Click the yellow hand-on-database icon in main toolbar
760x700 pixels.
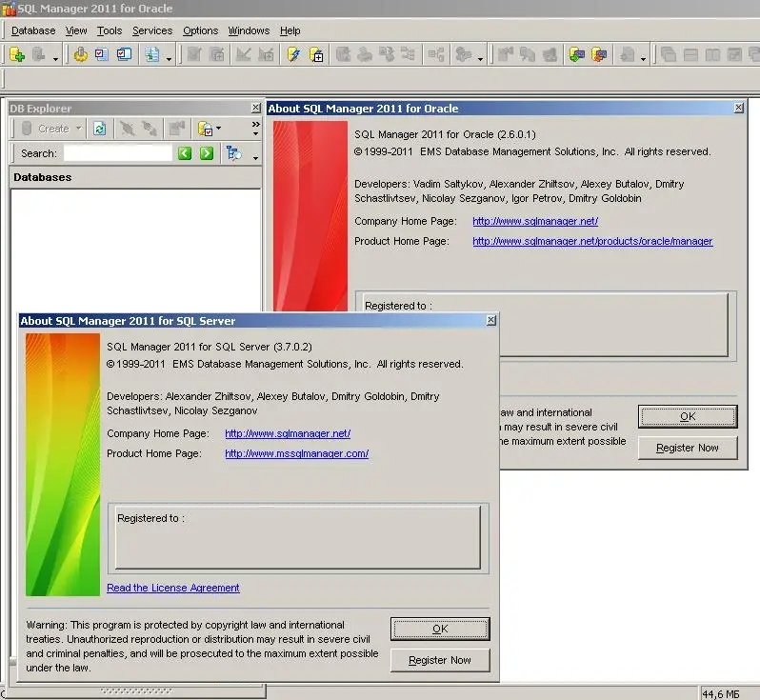pos(80,54)
